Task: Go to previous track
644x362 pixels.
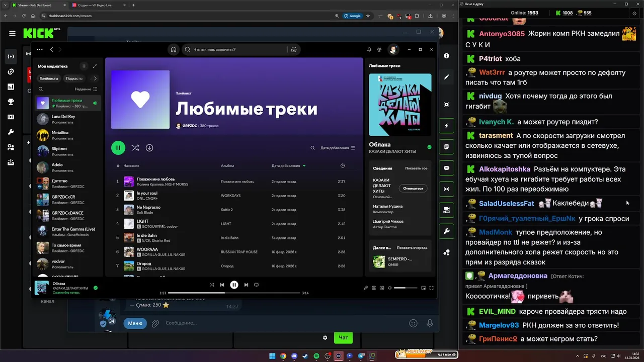Action: [222, 285]
